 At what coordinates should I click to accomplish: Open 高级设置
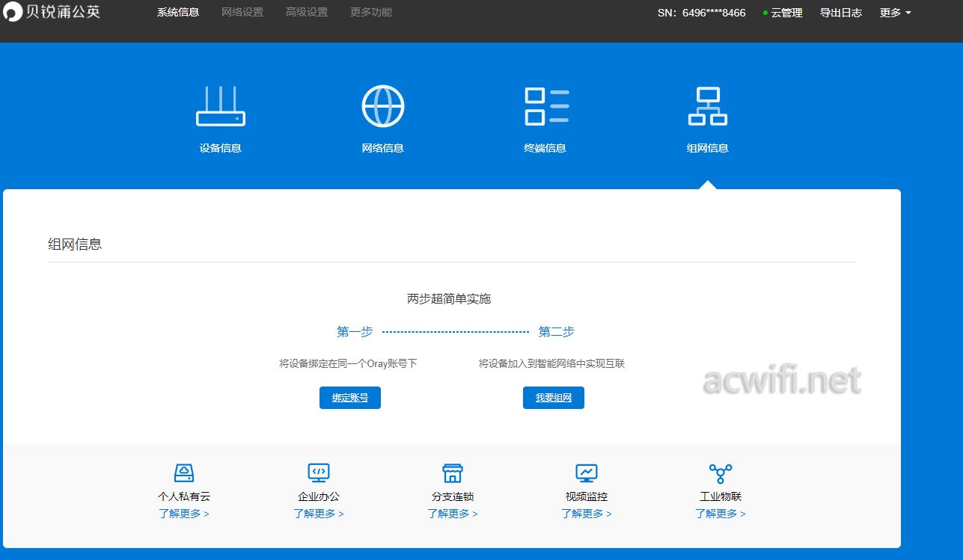tap(305, 12)
